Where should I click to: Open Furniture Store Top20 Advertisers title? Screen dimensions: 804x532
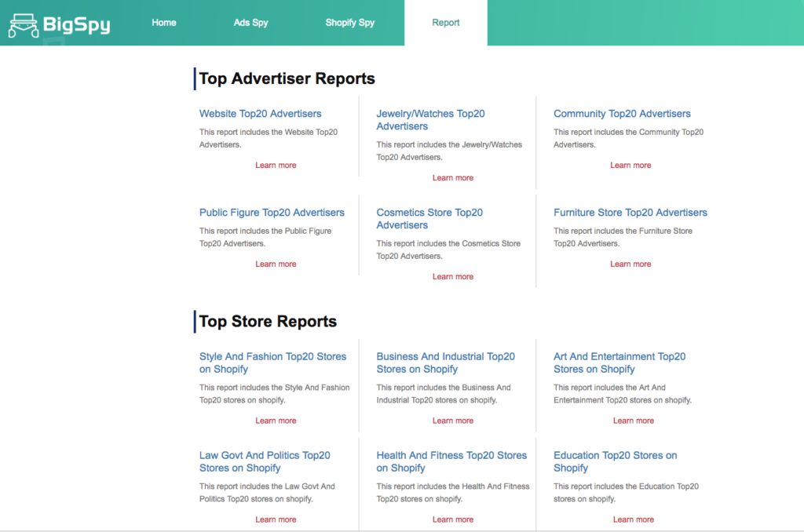(x=630, y=213)
